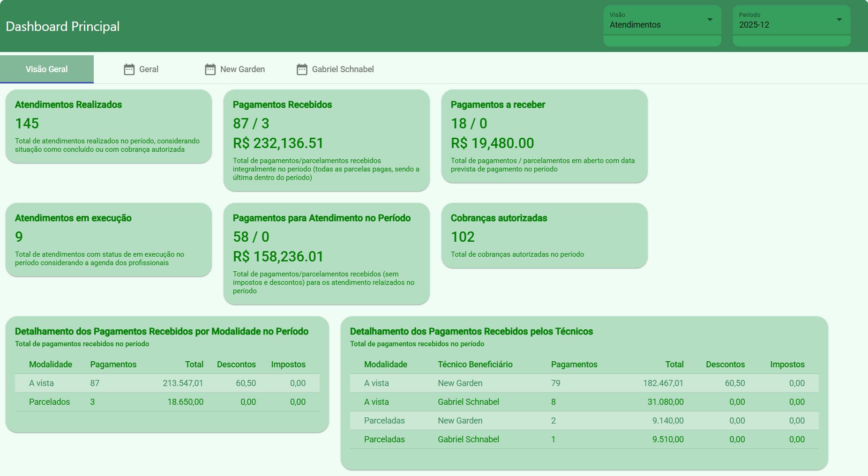
Task: Select the A vista Gabriel Schnabel row
Action: tap(584, 402)
